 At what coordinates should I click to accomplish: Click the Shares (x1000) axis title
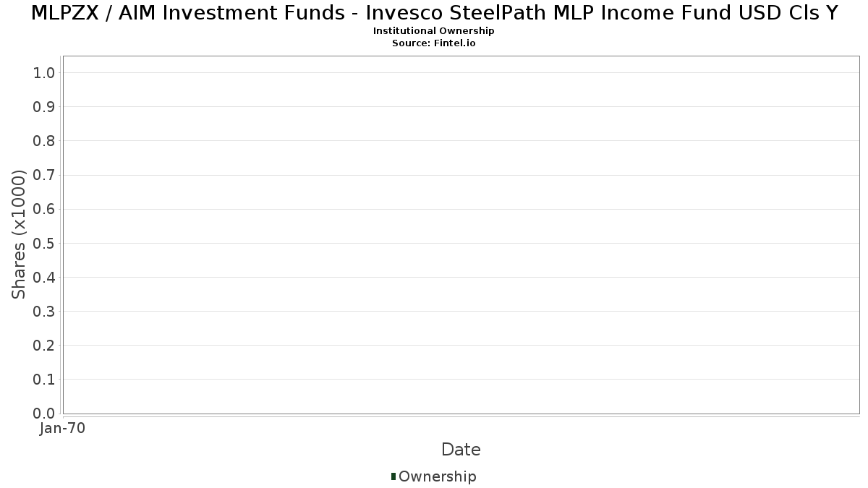(x=20, y=234)
